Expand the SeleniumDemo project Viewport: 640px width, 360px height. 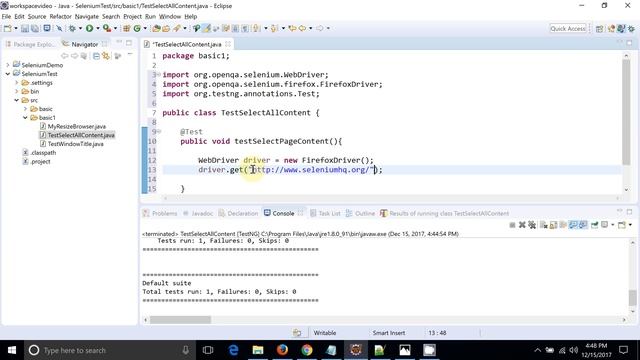tap(8, 65)
